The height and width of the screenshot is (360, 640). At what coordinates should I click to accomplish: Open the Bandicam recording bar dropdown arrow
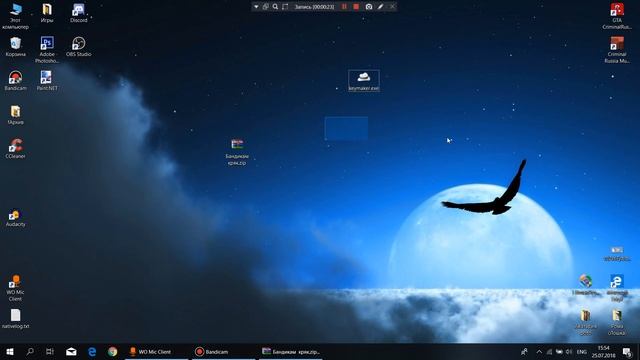point(256,7)
